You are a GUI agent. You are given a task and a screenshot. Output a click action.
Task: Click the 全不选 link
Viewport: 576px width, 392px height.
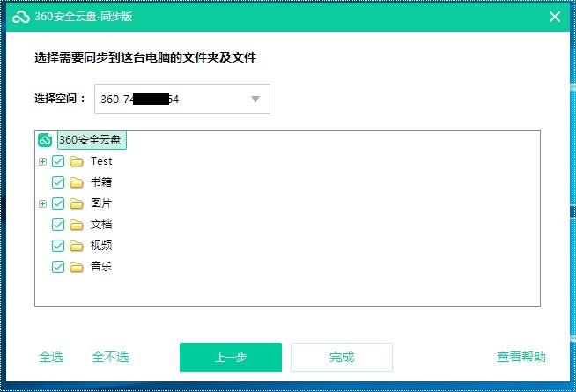(110, 357)
